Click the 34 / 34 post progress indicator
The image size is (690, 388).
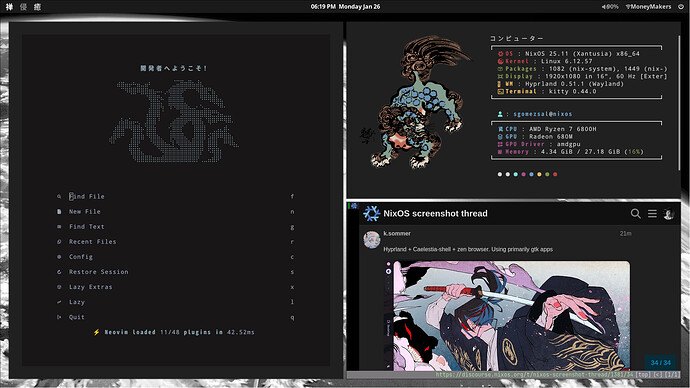[x=661, y=362]
